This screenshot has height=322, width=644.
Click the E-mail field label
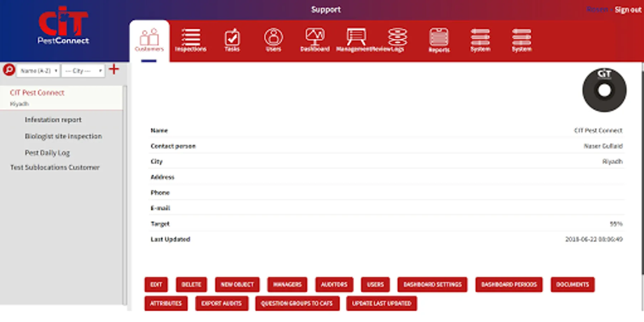[160, 208]
